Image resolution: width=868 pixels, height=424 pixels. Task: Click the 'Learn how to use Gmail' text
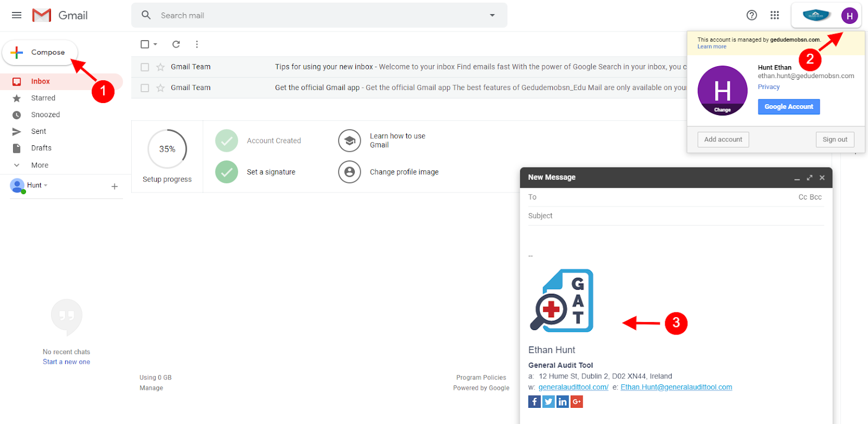(x=398, y=140)
